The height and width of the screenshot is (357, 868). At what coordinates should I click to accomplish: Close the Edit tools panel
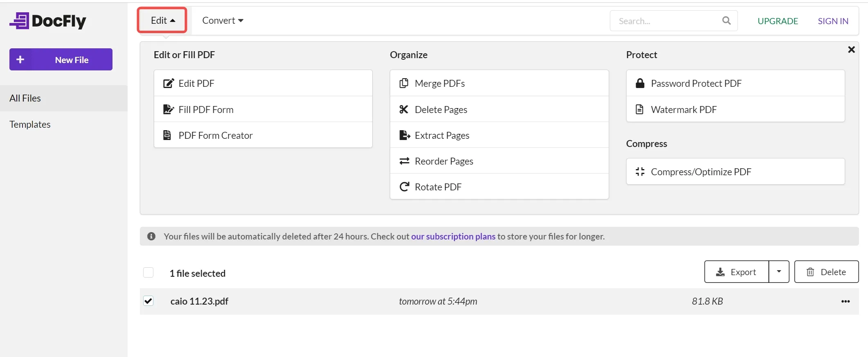click(x=851, y=50)
